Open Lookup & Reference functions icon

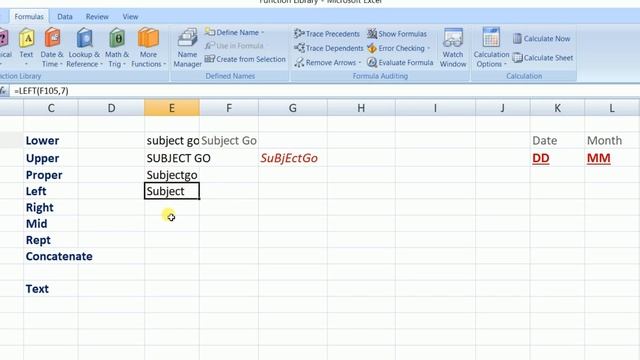[x=84, y=38]
